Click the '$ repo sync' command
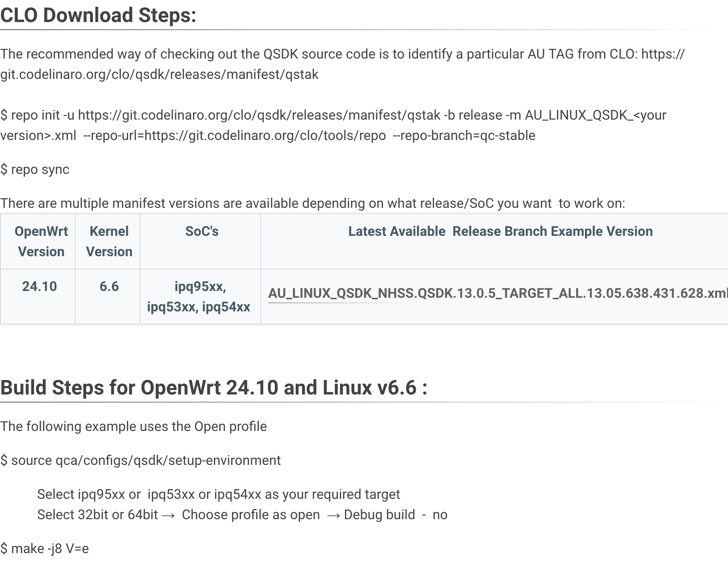Screen dimensions: 728x565 [35, 169]
